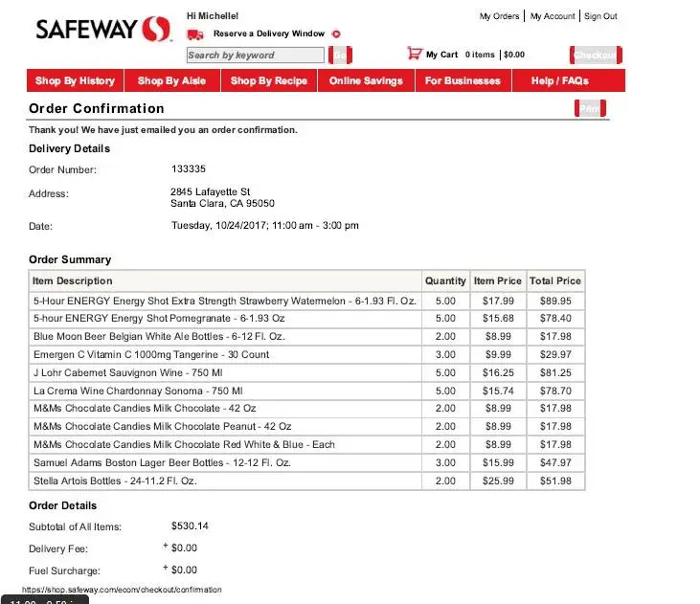Open My Cart link
The width and height of the screenshot is (700, 604).
pos(441,55)
